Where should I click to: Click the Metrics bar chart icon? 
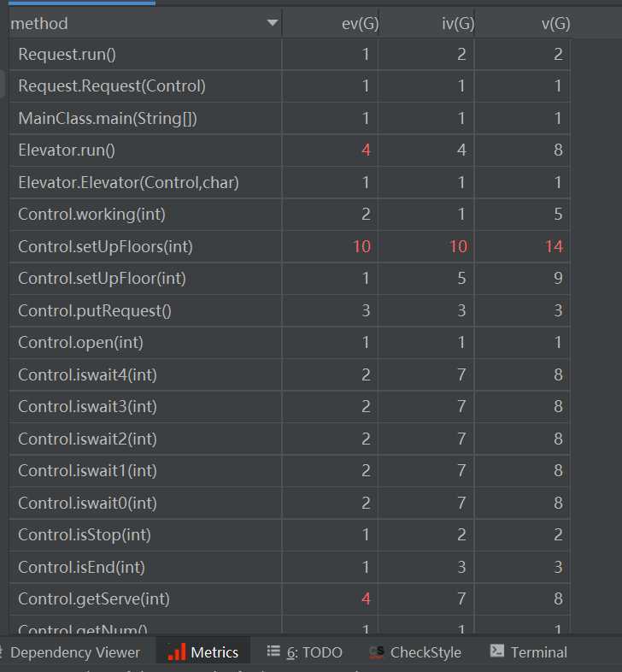[176, 652]
